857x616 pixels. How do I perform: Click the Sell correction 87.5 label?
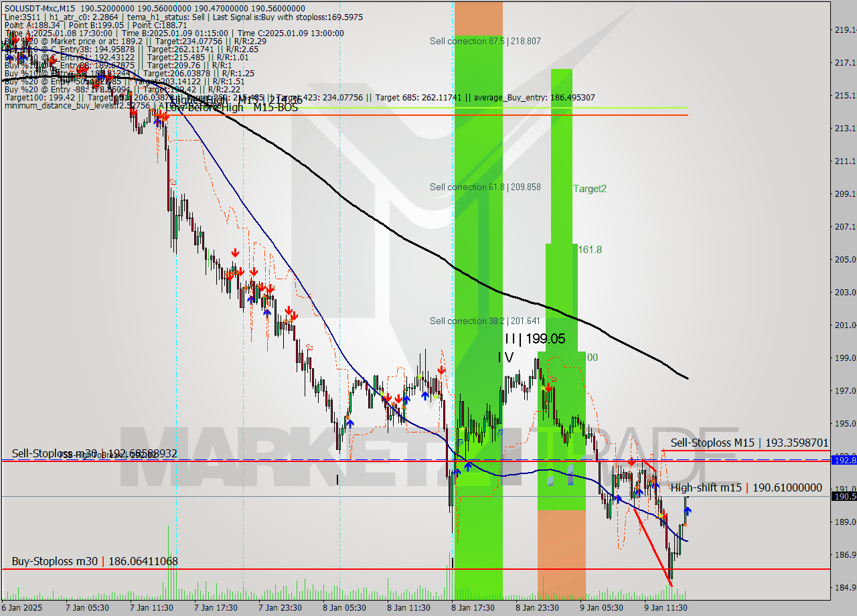click(485, 41)
